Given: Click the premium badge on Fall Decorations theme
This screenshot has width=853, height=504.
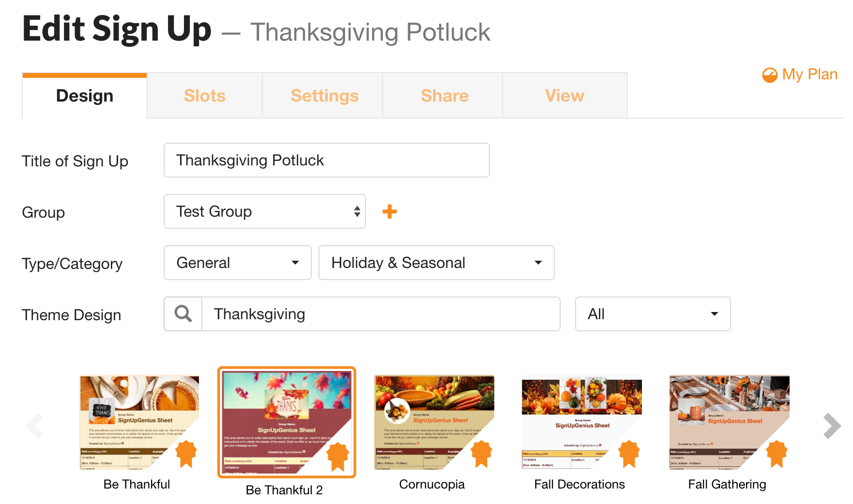Looking at the screenshot, I should coord(629,454).
